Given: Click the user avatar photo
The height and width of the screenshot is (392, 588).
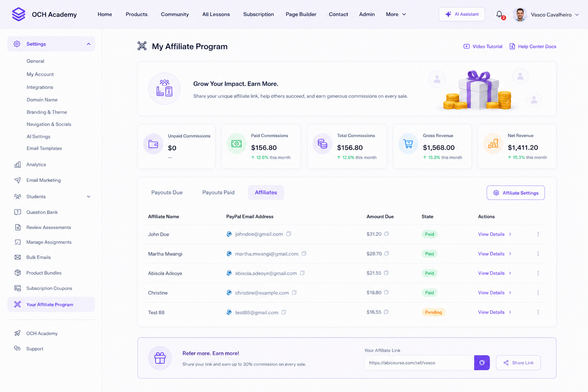Looking at the screenshot, I should pyautogui.click(x=519, y=15).
